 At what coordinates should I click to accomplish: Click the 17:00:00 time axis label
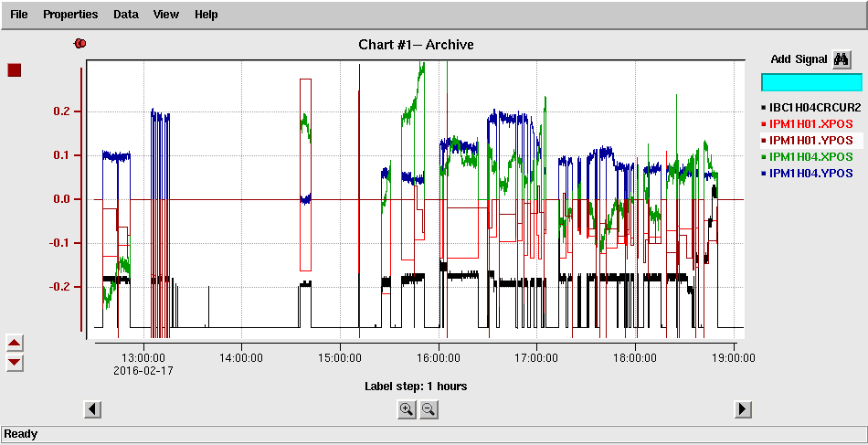(537, 358)
